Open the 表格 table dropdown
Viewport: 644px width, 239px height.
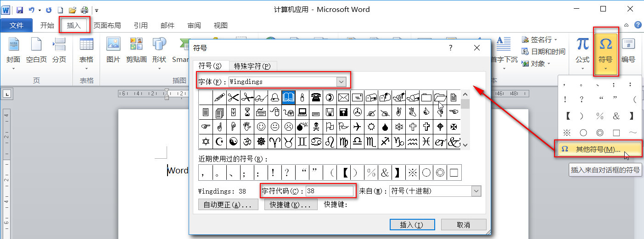pyautogui.click(x=86, y=54)
